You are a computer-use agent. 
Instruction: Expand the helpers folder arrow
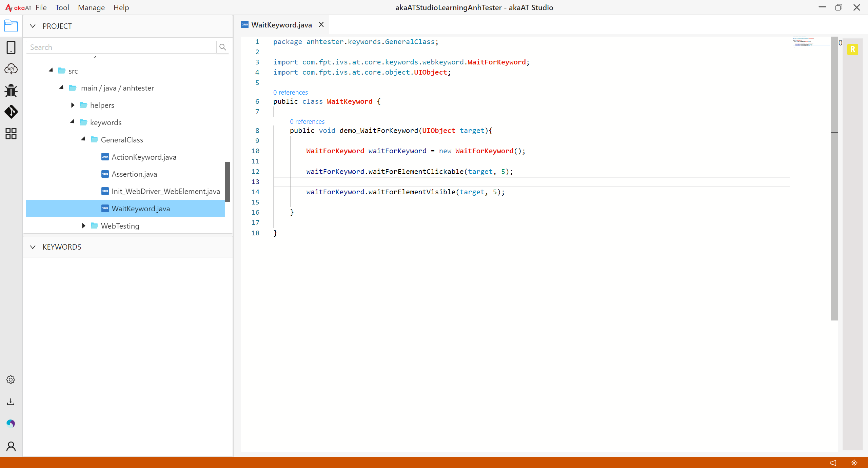[x=73, y=105]
